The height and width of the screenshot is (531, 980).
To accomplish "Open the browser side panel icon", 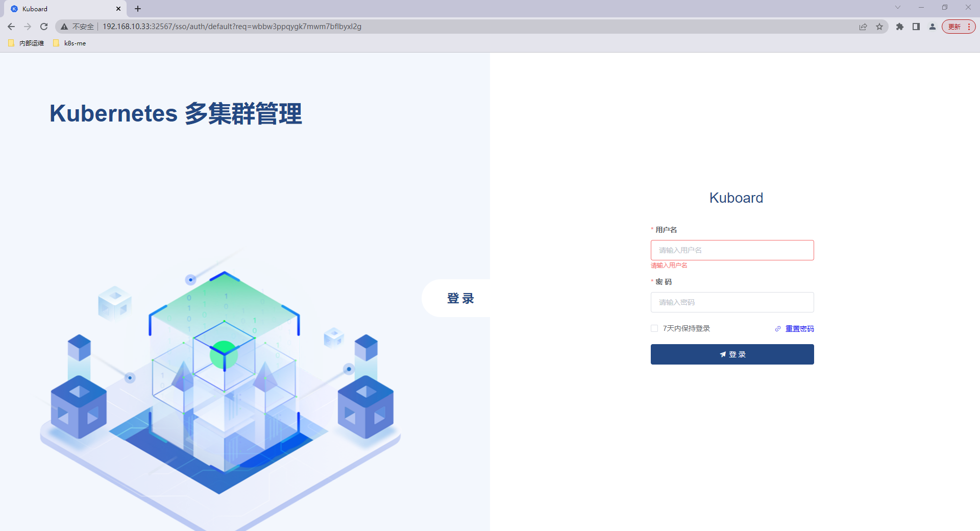I will (x=916, y=27).
